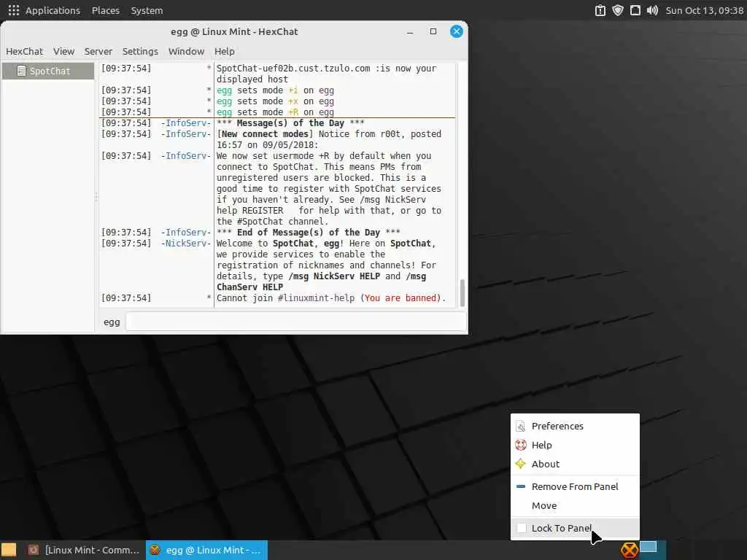This screenshot has width=747, height=560.
Task: Click '*** End of Message(s) of the Day ***'
Action: coord(309,233)
